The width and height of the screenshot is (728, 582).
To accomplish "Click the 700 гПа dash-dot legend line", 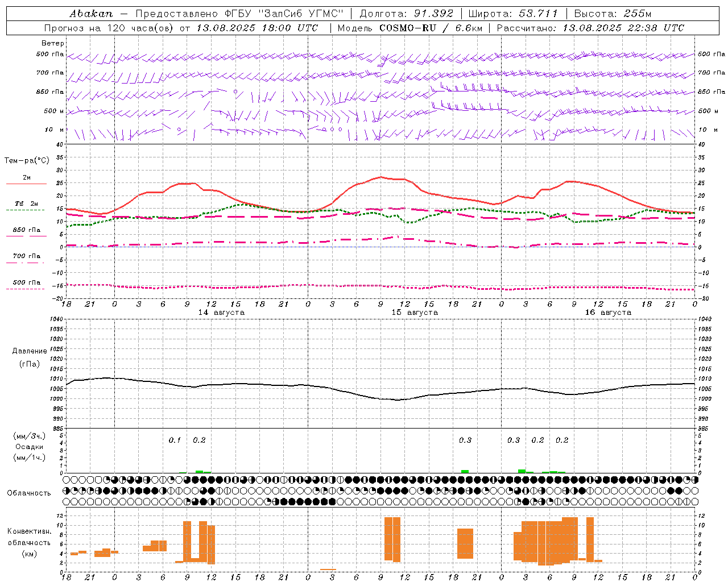I will tap(25, 263).
